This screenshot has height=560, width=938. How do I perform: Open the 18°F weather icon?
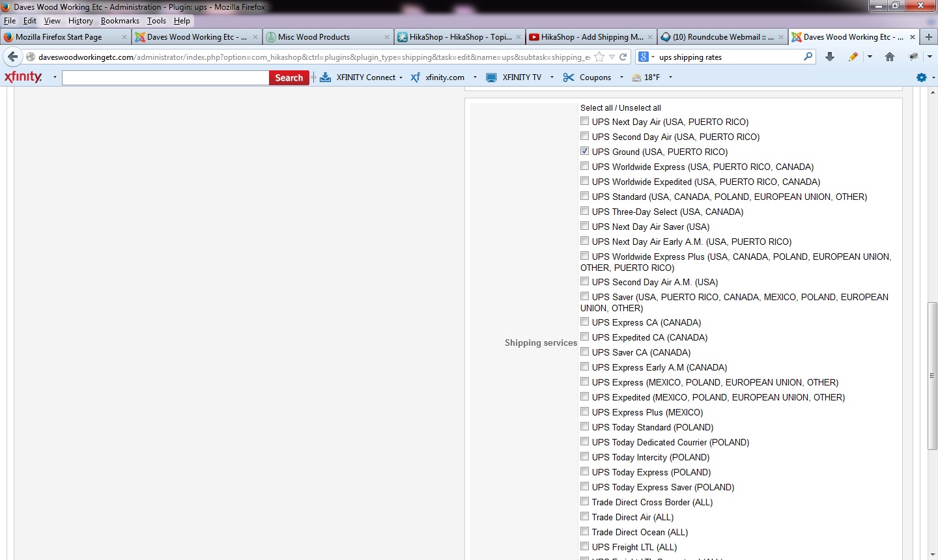tap(636, 77)
